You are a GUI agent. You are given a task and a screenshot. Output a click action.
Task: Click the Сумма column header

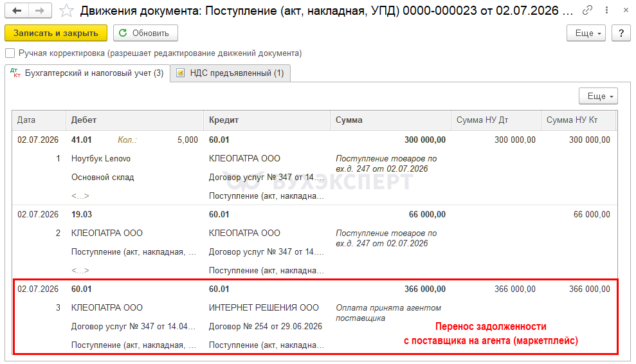(390, 120)
